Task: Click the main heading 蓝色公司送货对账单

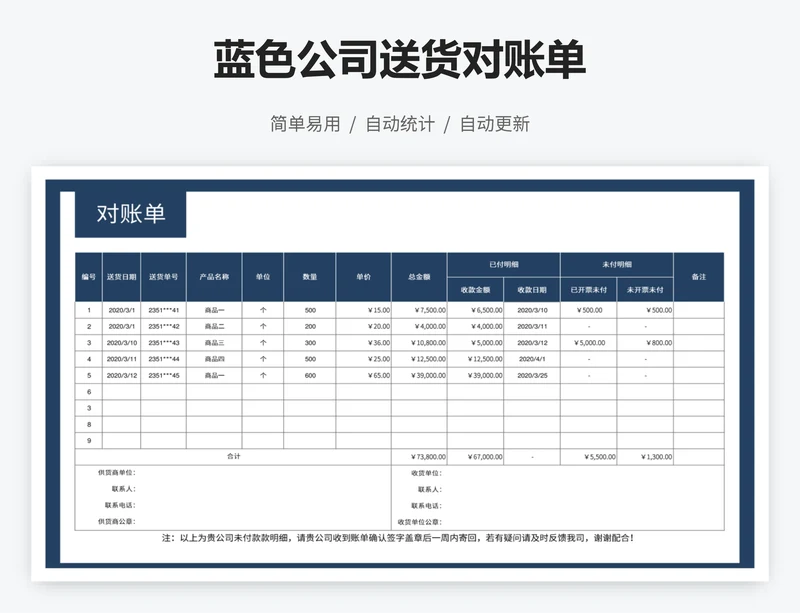Action: coord(399,60)
